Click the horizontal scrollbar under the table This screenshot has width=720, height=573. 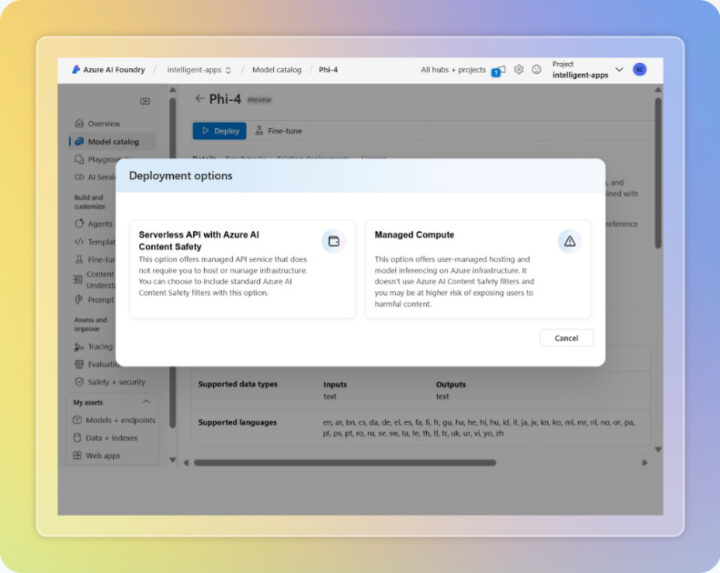[x=400, y=462]
